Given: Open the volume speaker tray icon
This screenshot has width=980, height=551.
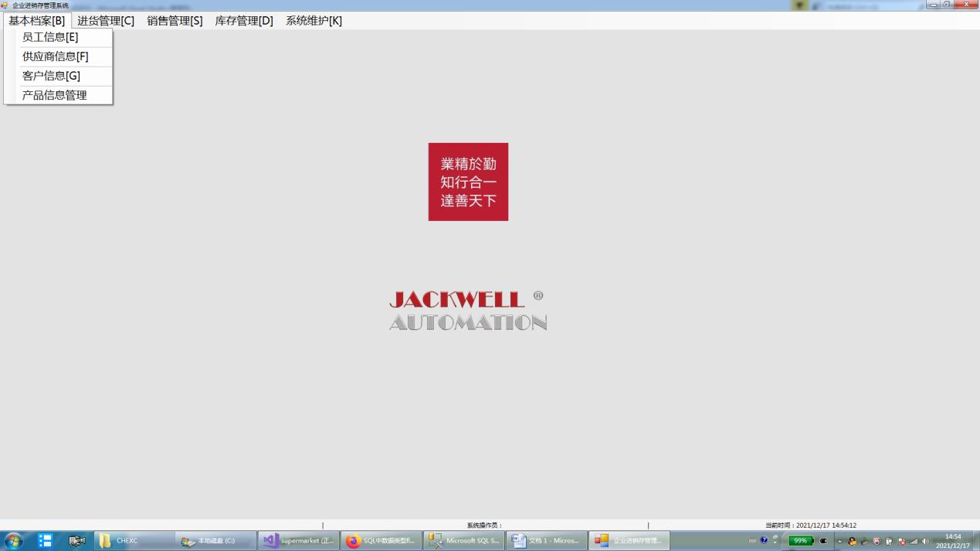Looking at the screenshot, I should point(925,541).
